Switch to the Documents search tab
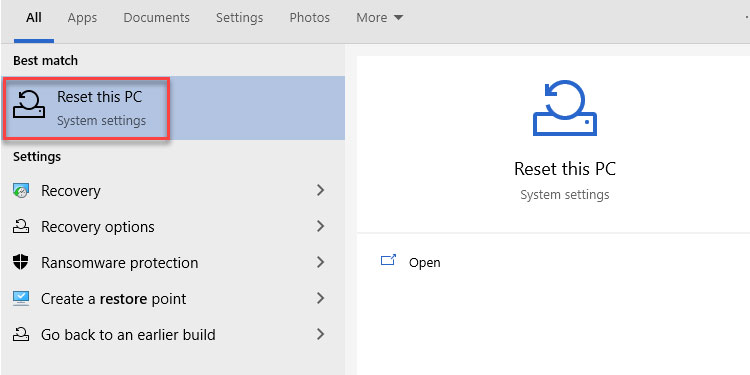Image resolution: width=750 pixels, height=375 pixels. click(156, 18)
